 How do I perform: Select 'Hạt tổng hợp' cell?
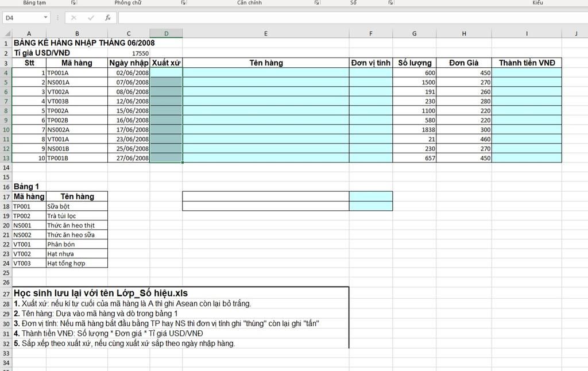(77, 264)
